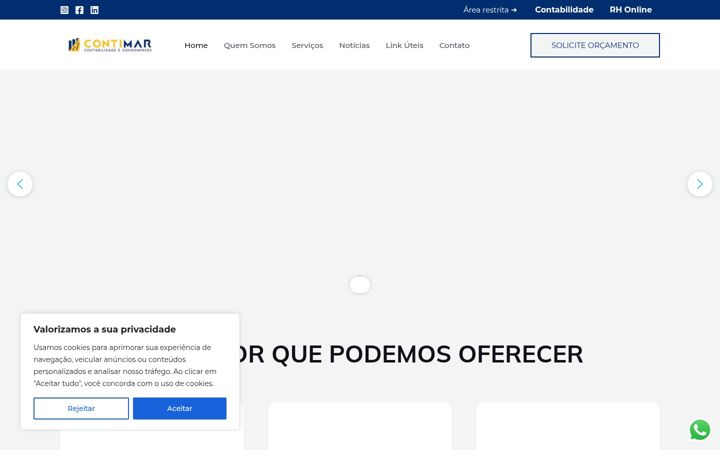Open the Facebook social icon
The height and width of the screenshot is (450, 720).
pos(79,10)
